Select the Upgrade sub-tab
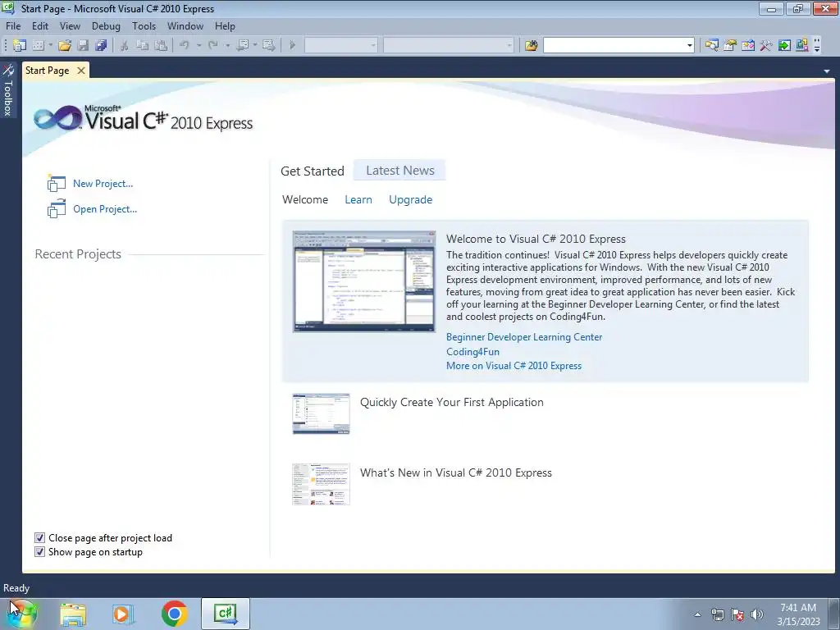This screenshot has width=840, height=630. point(410,199)
